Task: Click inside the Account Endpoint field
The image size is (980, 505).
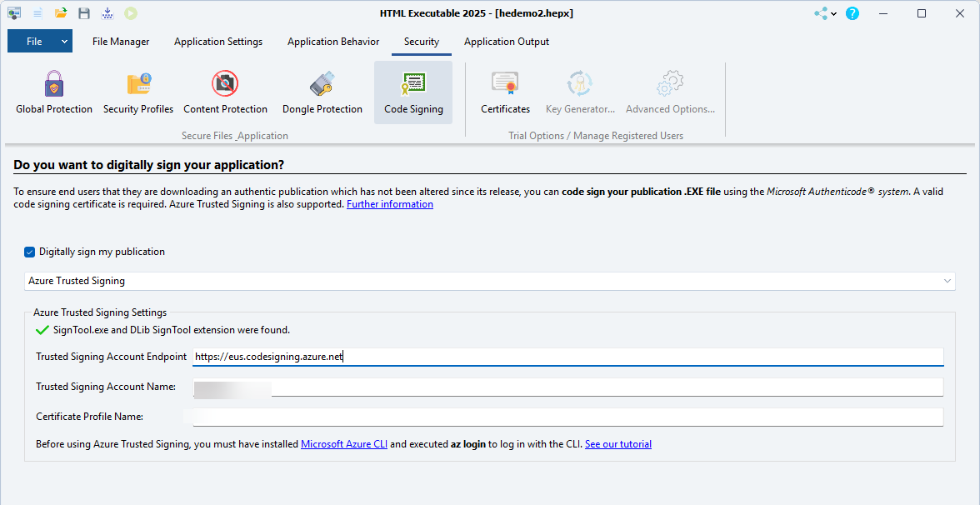Action: [500, 356]
